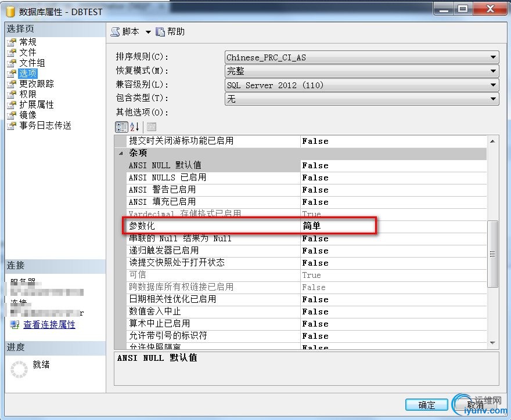Click the 文件 page icon

12,52
